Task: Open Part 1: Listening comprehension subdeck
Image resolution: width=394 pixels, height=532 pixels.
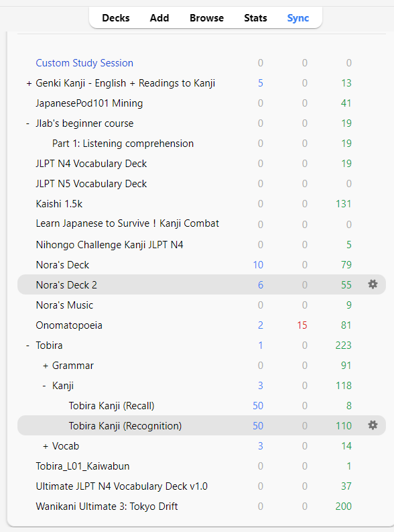Action: click(123, 144)
